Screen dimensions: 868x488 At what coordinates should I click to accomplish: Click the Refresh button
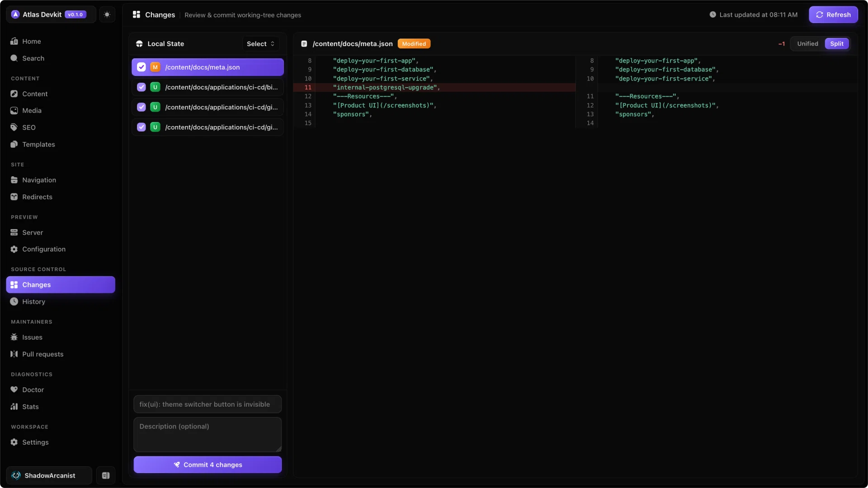point(833,14)
